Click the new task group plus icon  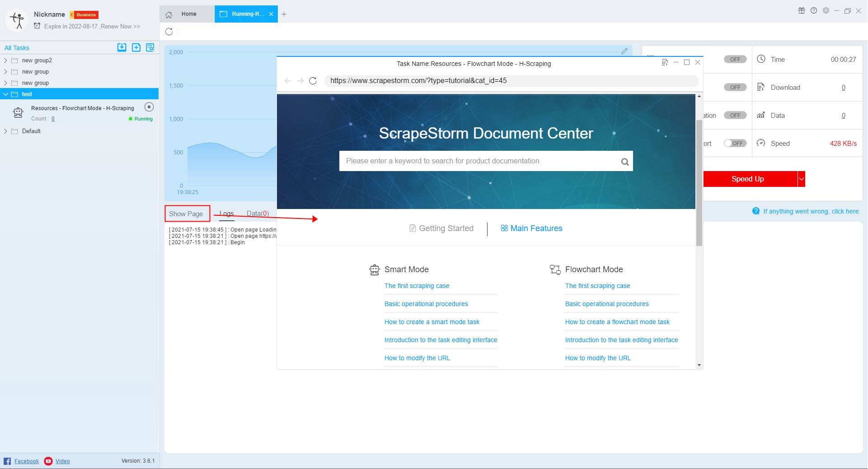coord(136,47)
